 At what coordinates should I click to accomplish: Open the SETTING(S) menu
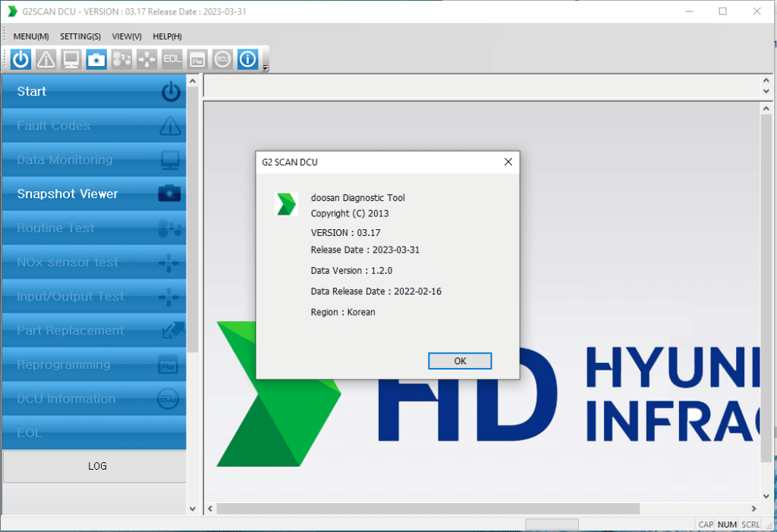point(80,36)
